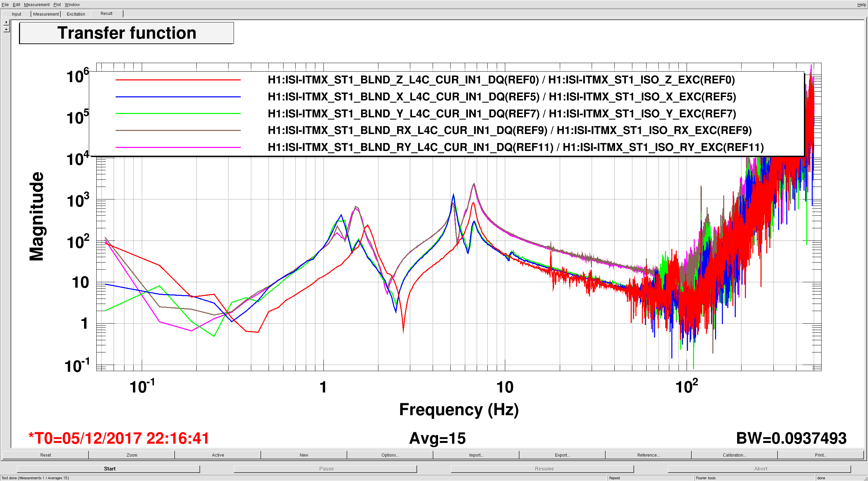Click the BW=0.0937493 text
Viewport: 868px width, 481px height.
point(791,438)
